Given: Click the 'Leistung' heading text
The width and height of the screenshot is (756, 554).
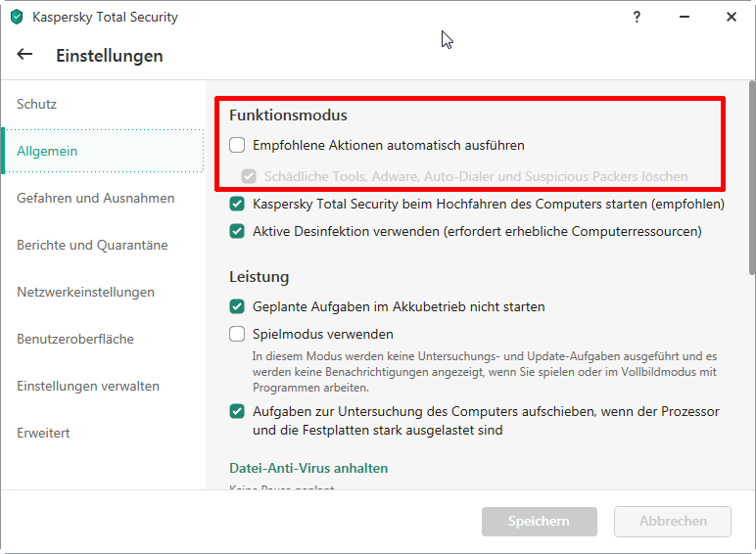Looking at the screenshot, I should [x=259, y=277].
